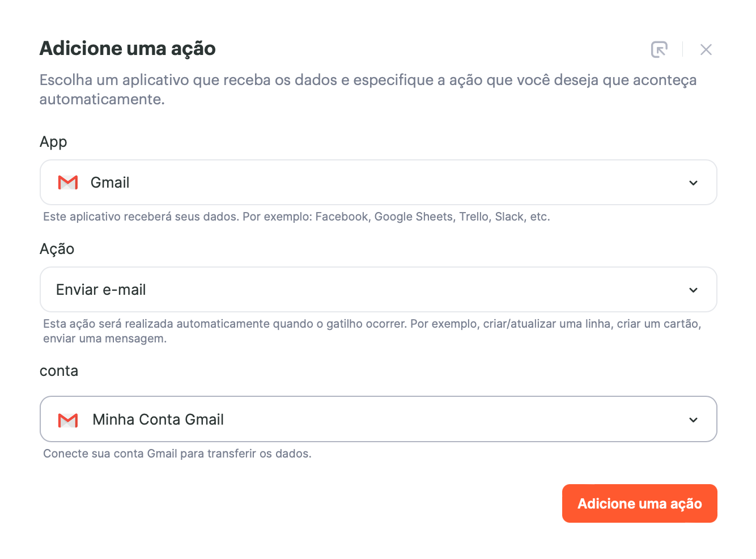Click the Gmail text in App selector
The height and width of the screenshot is (559, 756).
[x=110, y=183]
